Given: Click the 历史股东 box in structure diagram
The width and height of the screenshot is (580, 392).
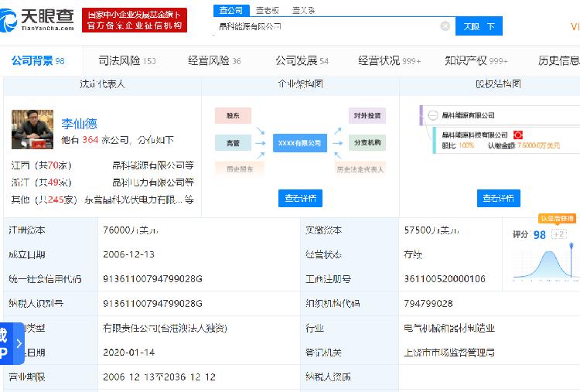Looking at the screenshot, I should click(x=239, y=169).
